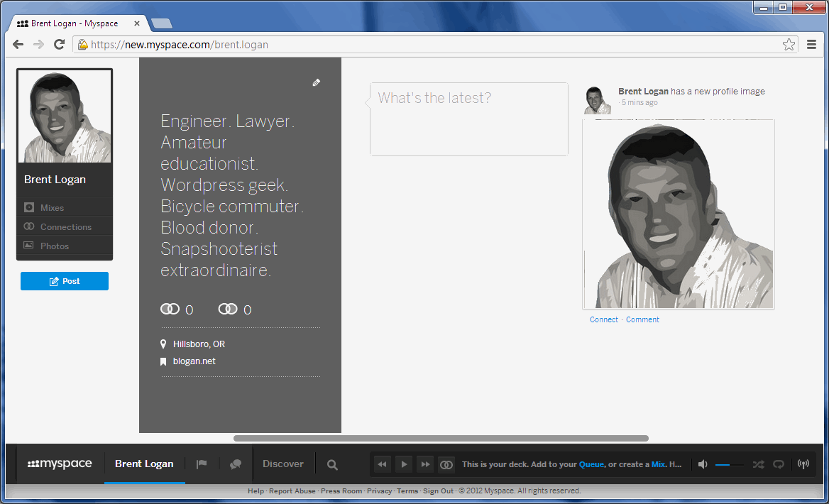The image size is (829, 504).
Task: Toggle repeat in the player
Action: point(779,464)
